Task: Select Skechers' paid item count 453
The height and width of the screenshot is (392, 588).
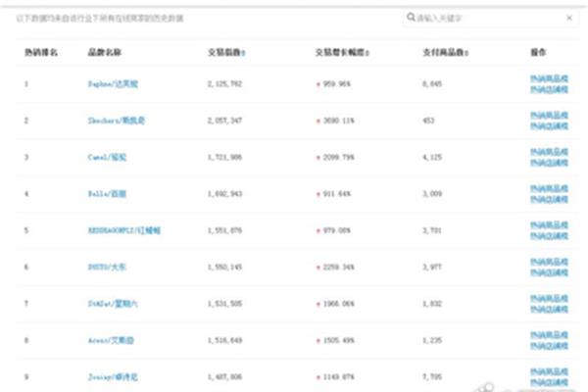Action: pos(428,121)
